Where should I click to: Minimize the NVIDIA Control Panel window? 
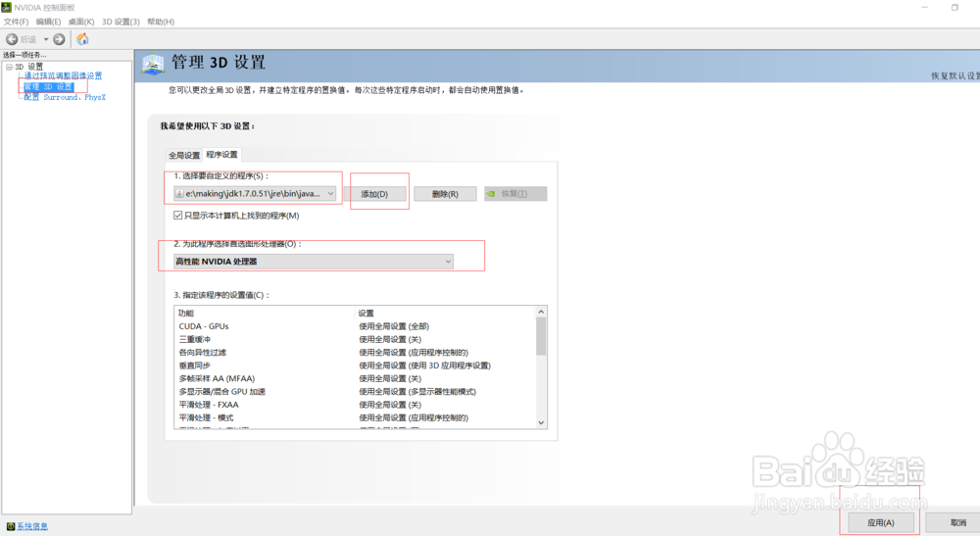click(x=924, y=8)
